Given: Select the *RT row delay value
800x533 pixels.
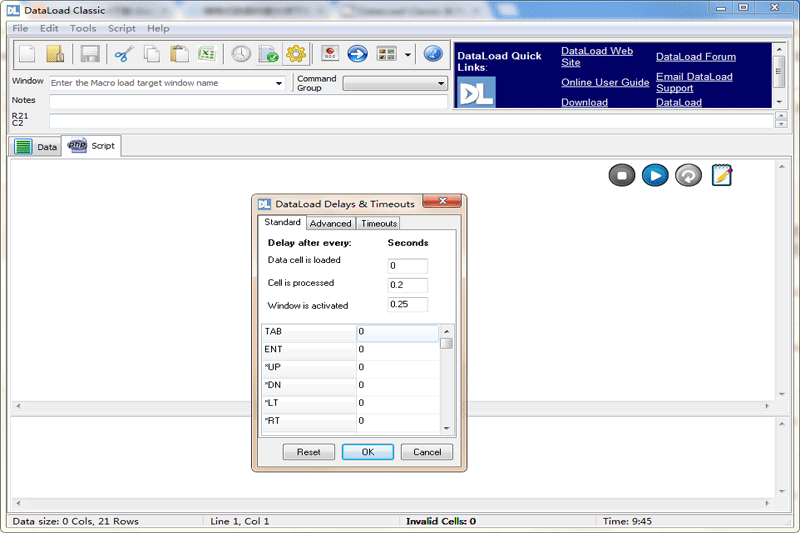Looking at the screenshot, I should click(x=397, y=421).
